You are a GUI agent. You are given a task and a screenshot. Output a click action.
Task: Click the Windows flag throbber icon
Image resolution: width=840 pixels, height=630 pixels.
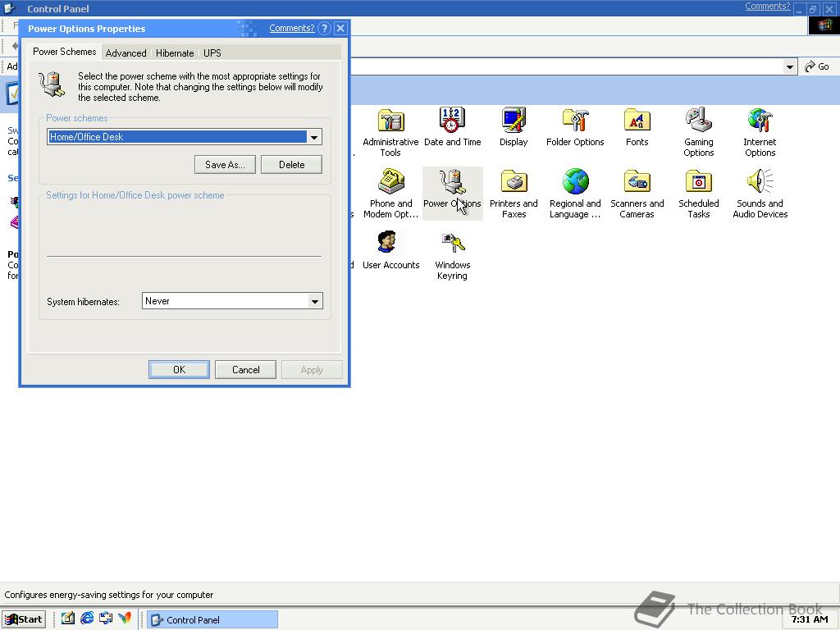click(x=824, y=25)
